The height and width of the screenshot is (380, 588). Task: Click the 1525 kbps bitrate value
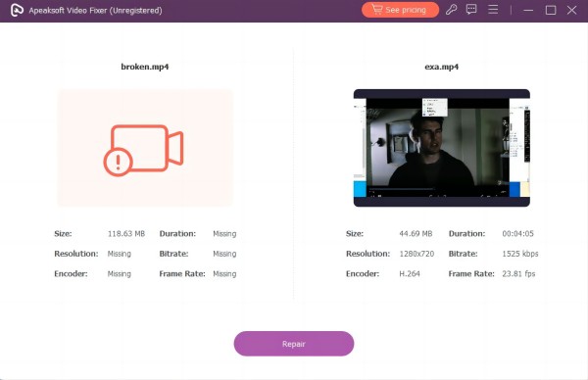520,254
